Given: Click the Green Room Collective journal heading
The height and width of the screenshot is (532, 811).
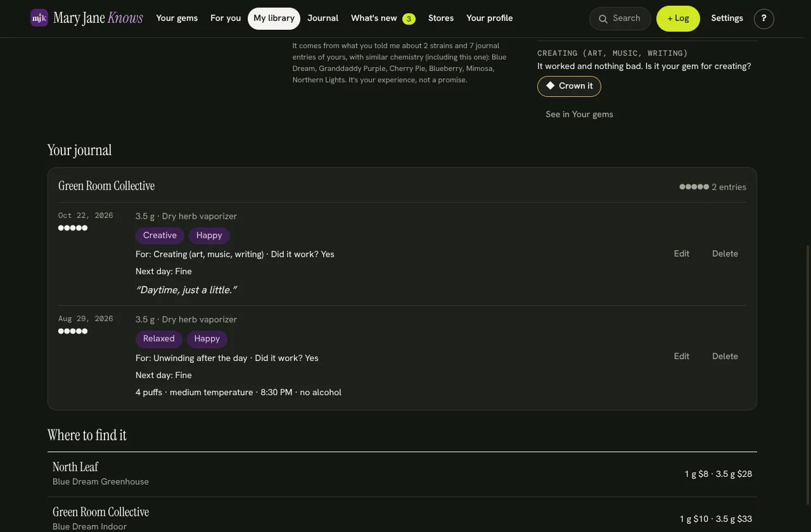Looking at the screenshot, I should [x=106, y=186].
